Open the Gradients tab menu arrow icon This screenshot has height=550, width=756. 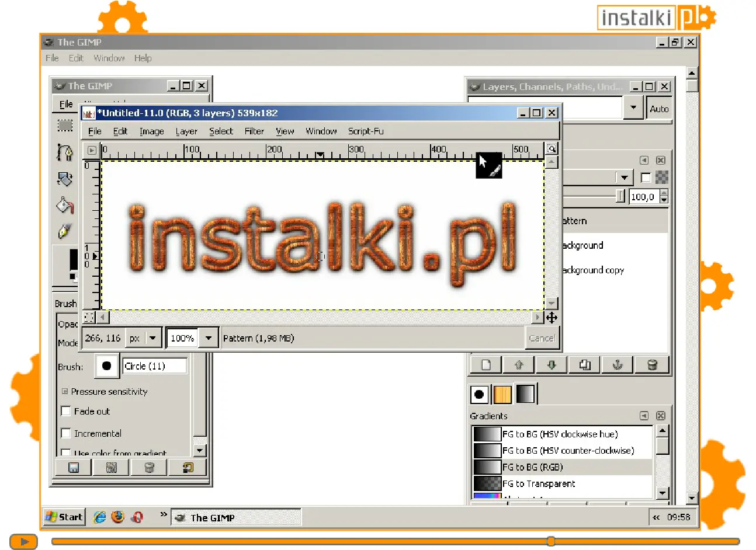click(644, 416)
